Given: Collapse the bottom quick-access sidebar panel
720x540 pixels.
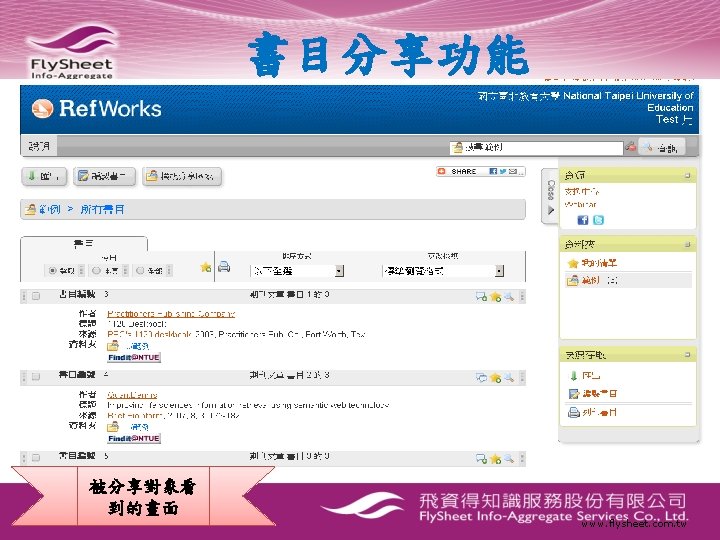Looking at the screenshot, I should [x=687, y=354].
